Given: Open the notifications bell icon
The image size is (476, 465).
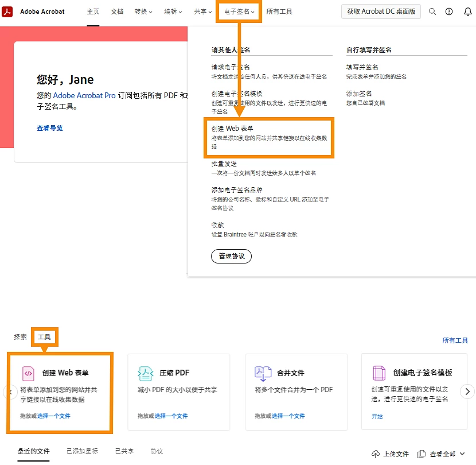Looking at the screenshot, I should [468, 11].
